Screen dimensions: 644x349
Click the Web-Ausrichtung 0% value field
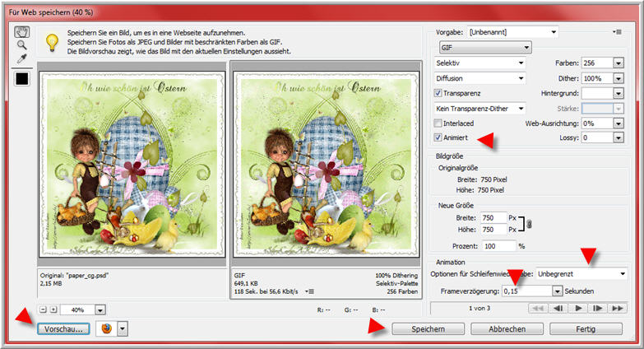(598, 123)
